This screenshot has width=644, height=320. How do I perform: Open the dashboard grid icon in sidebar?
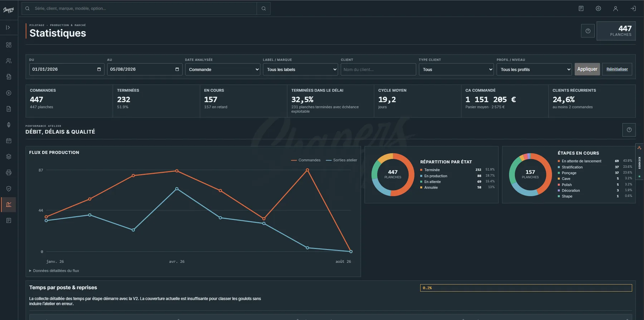click(9, 45)
